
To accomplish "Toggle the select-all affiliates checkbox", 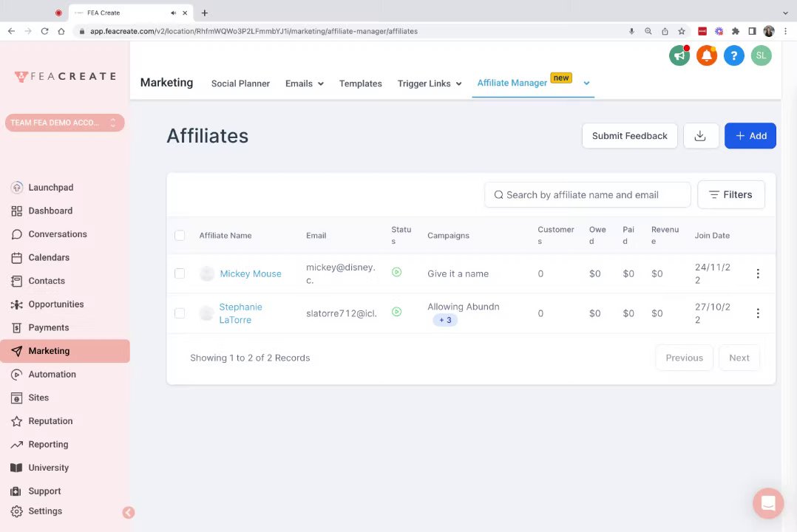I will 180,236.
